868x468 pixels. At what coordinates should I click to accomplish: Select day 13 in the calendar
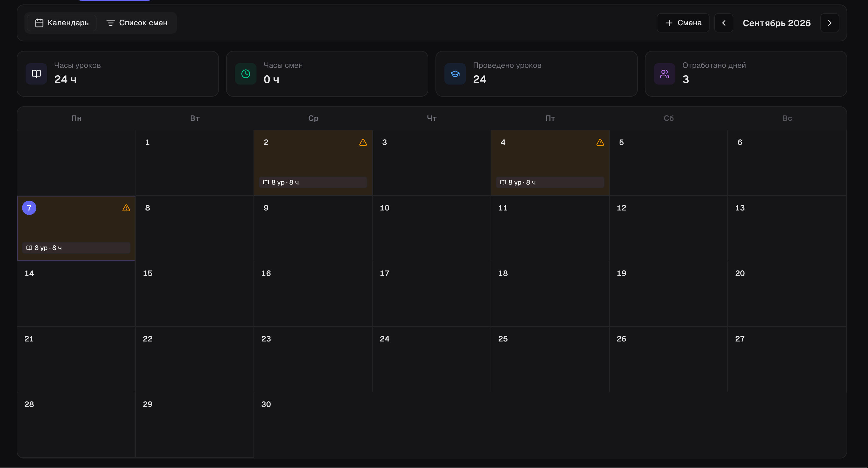[787, 228]
